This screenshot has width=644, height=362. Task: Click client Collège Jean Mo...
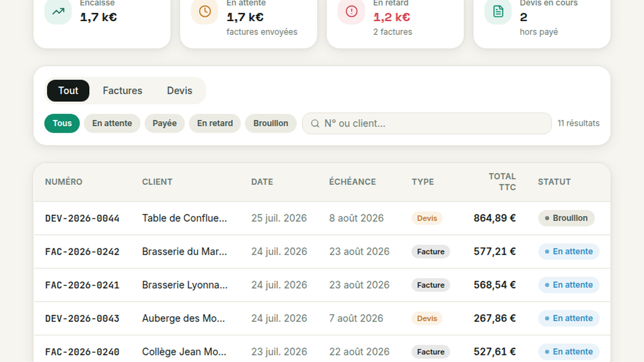[184, 352]
